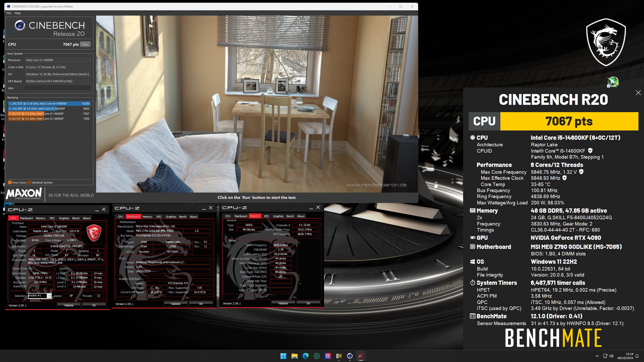Screen dimensions: 644x362
Task: Click the rendered room image
Action: pyautogui.click(x=257, y=104)
